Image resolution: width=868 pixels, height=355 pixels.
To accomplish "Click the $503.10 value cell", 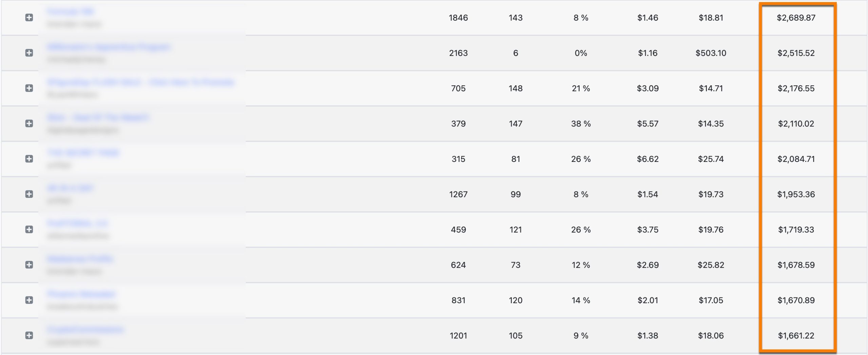I will (711, 53).
